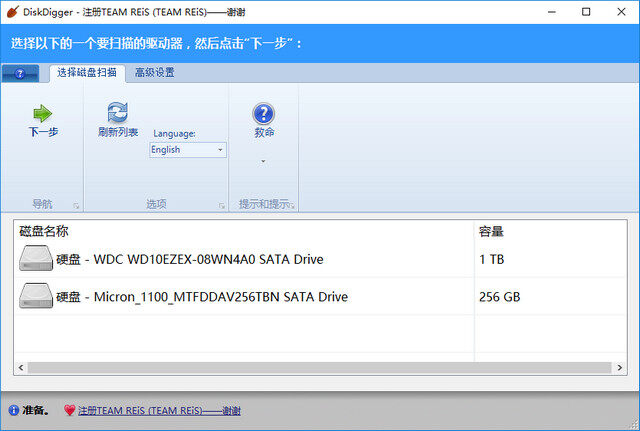Switch to the 高级设置 tab
Image resolution: width=640 pixels, height=431 pixels.
tap(155, 73)
